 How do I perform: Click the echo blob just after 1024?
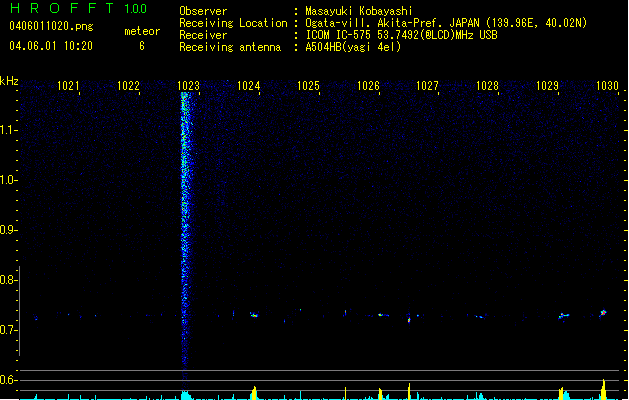pos(254,315)
